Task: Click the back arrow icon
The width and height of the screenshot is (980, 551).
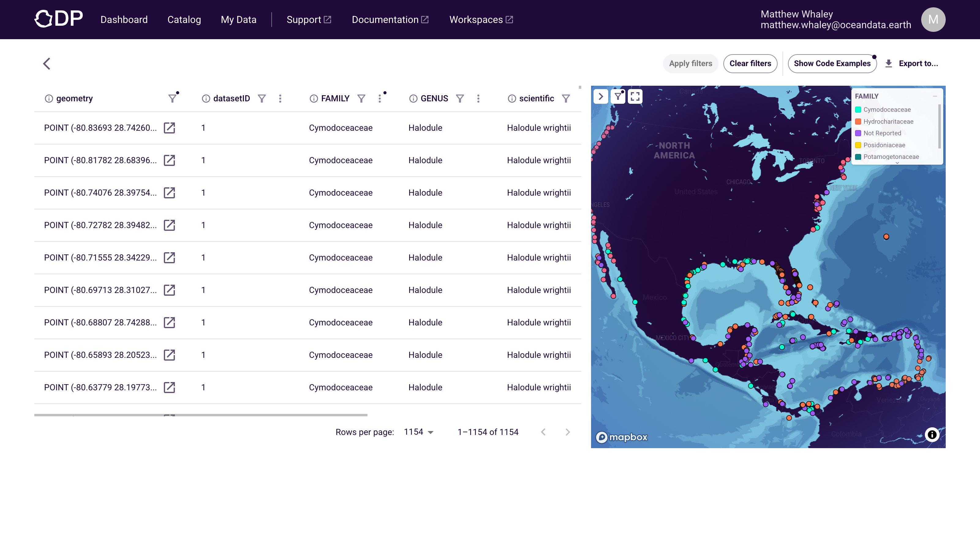Action: pos(47,63)
